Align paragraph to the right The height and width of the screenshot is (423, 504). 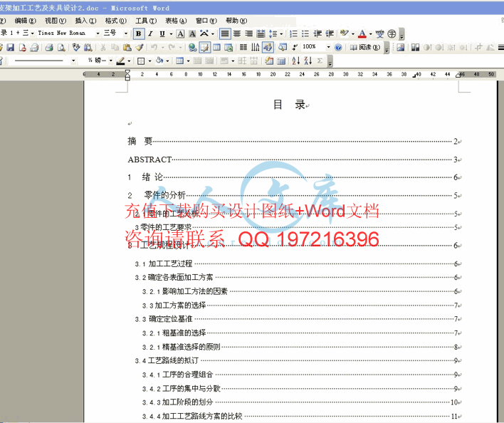tap(248, 33)
